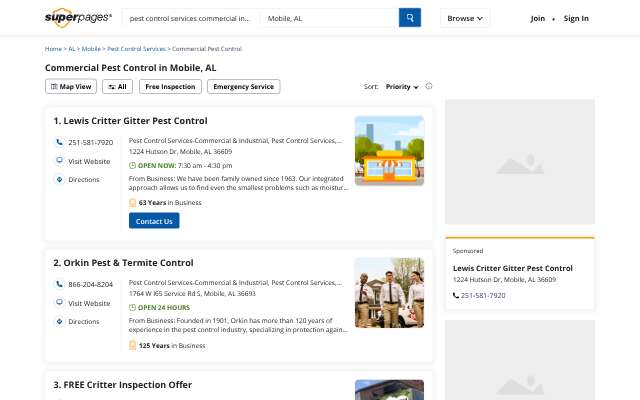The height and width of the screenshot is (400, 640).
Task: Click clock icon beside OPEN 24 HOURS
Action: tap(132, 307)
